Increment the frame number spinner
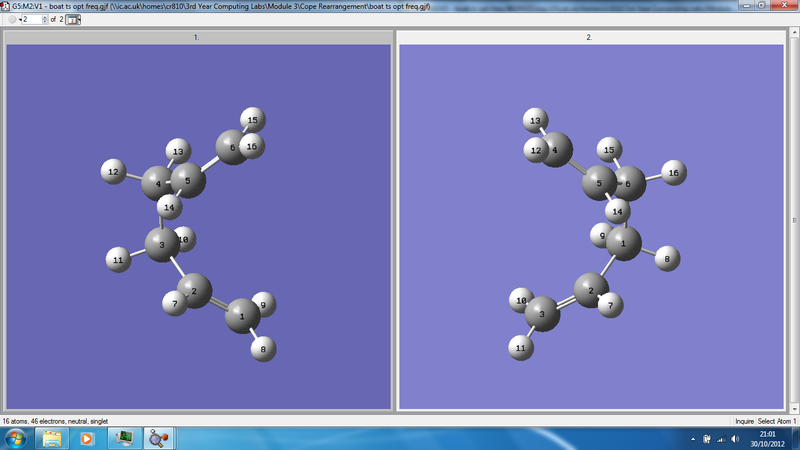The width and height of the screenshot is (800, 450). (44, 17)
